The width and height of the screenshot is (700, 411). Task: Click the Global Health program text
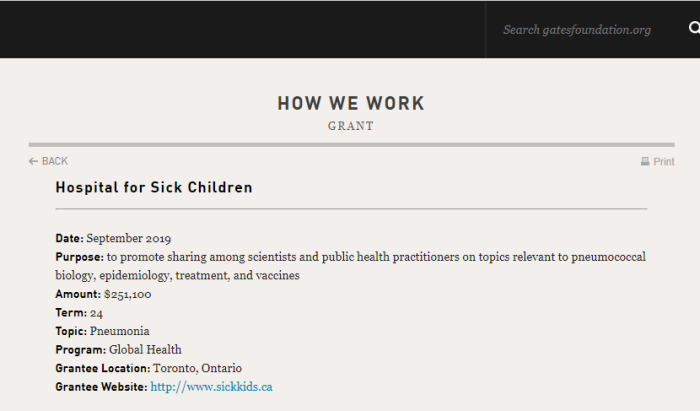(146, 349)
